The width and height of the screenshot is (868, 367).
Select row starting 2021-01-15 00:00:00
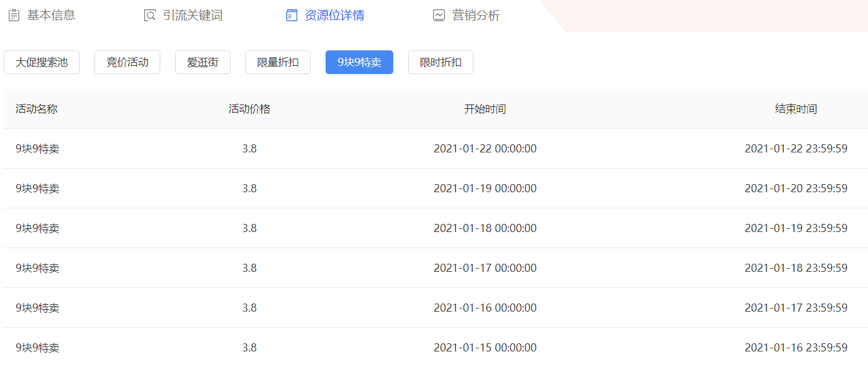coord(485,348)
